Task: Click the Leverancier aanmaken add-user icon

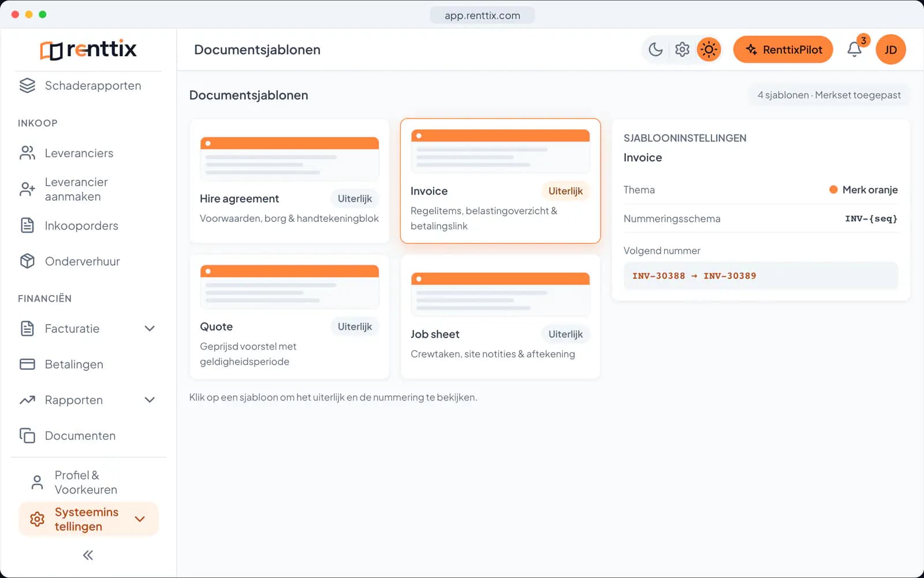Action: (27, 189)
